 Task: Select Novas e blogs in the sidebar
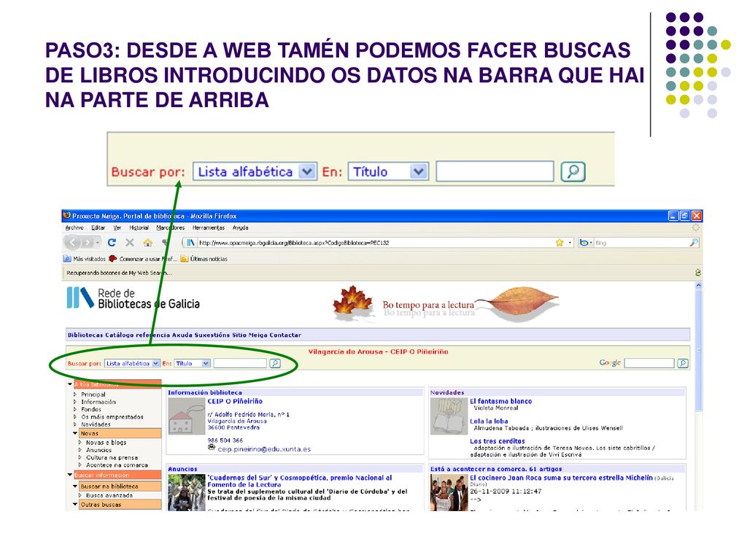pos(107,443)
